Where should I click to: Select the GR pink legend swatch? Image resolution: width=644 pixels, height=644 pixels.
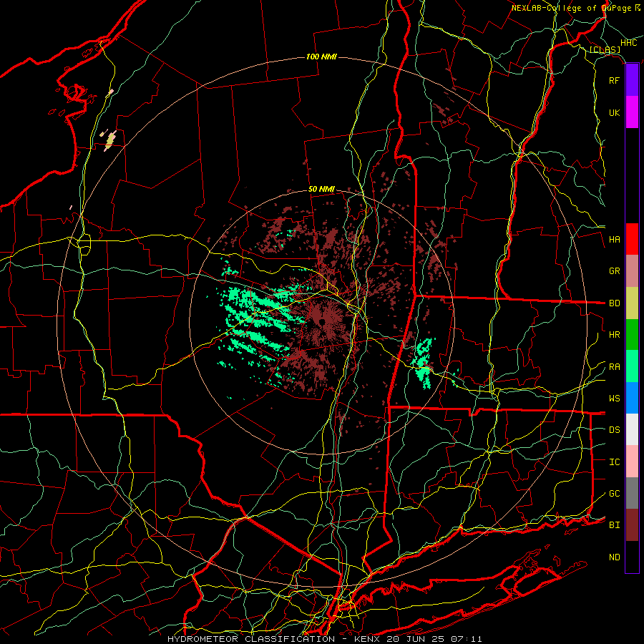[632, 271]
